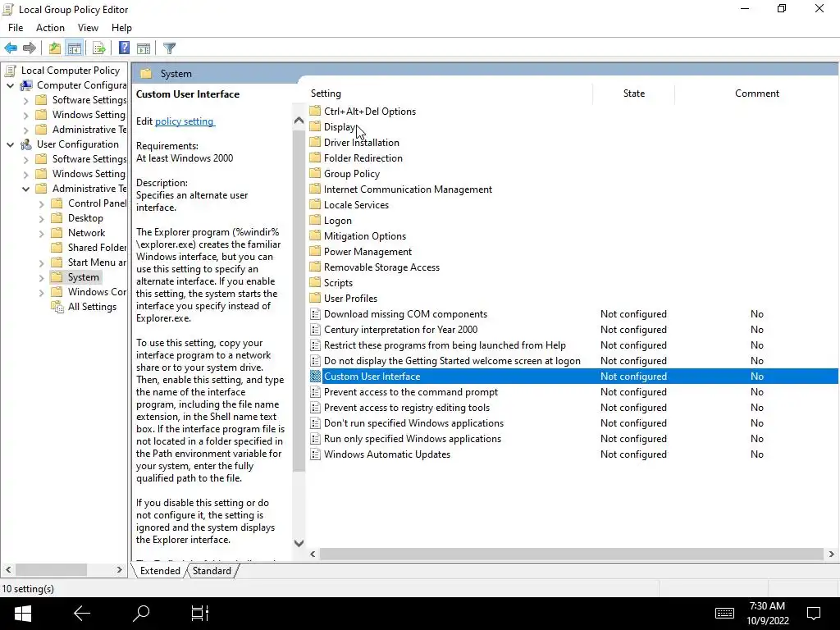Click the Up one level folder icon
Viewport: 840px width, 630px height.
pyautogui.click(x=55, y=48)
